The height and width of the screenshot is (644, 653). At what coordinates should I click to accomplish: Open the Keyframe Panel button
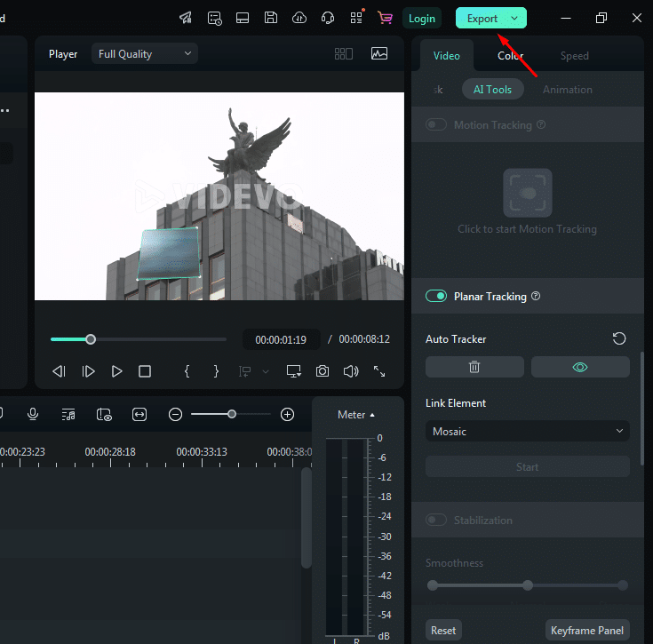click(x=587, y=631)
